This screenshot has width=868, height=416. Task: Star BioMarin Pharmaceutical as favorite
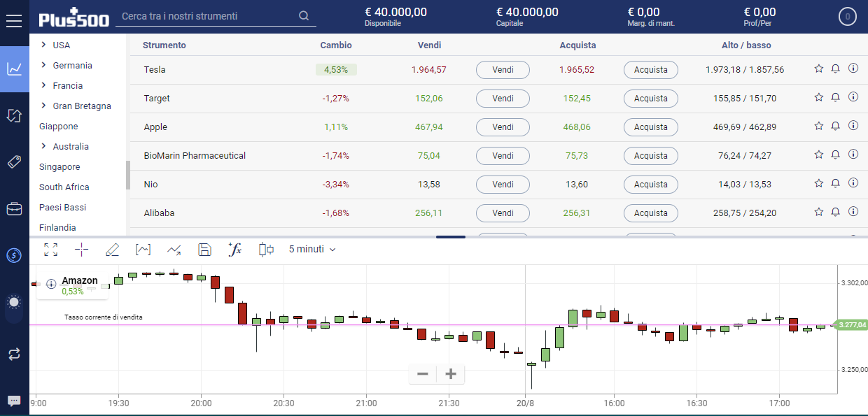(x=819, y=155)
